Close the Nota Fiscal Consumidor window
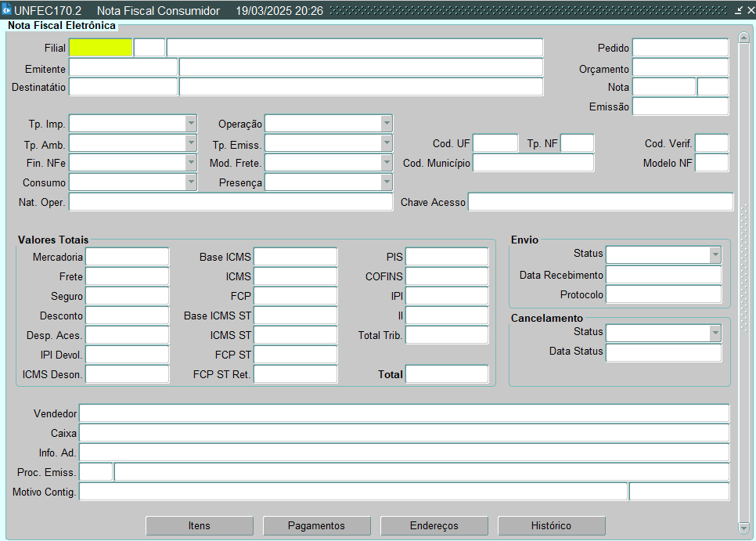 point(750,11)
